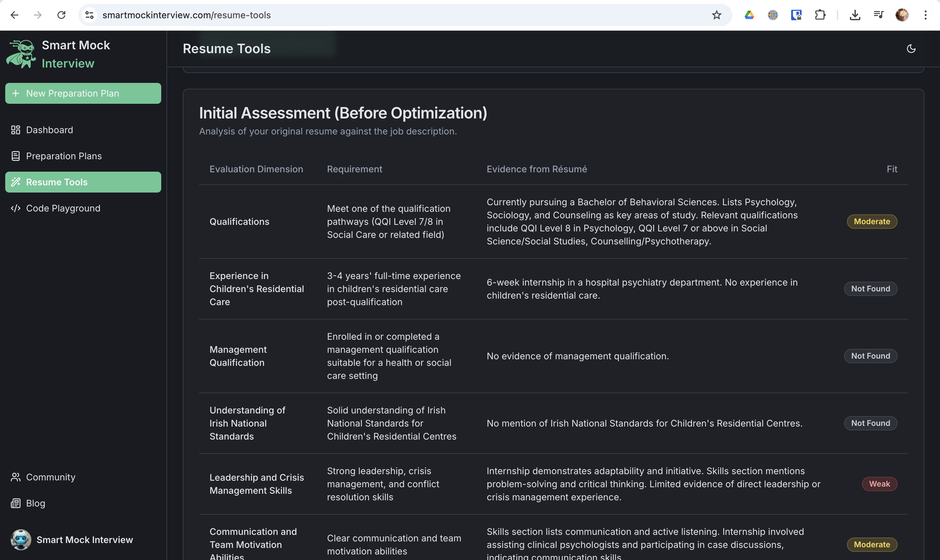Image resolution: width=940 pixels, height=560 pixels.
Task: Start a New Preparation Plan
Action: (83, 93)
